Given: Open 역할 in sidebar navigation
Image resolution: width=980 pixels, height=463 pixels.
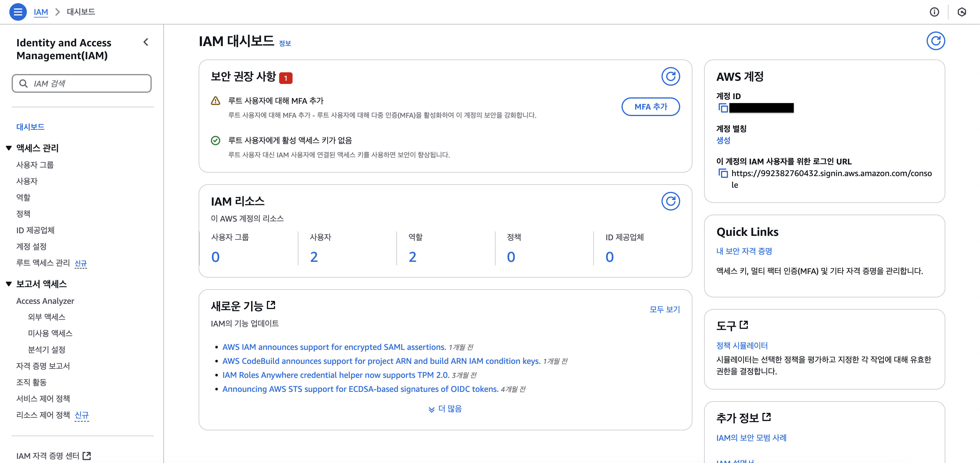Looking at the screenshot, I should [23, 197].
